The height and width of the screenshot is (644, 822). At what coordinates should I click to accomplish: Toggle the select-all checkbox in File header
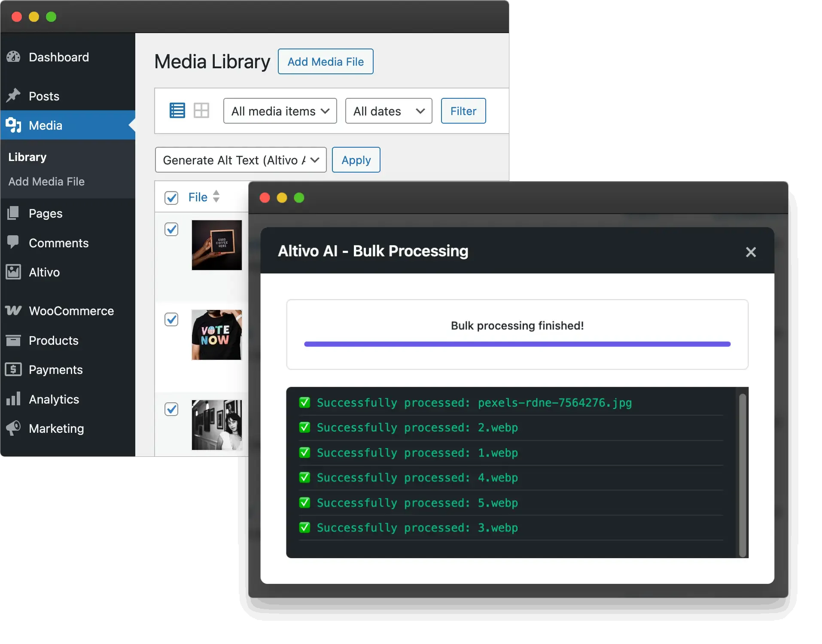click(x=171, y=197)
